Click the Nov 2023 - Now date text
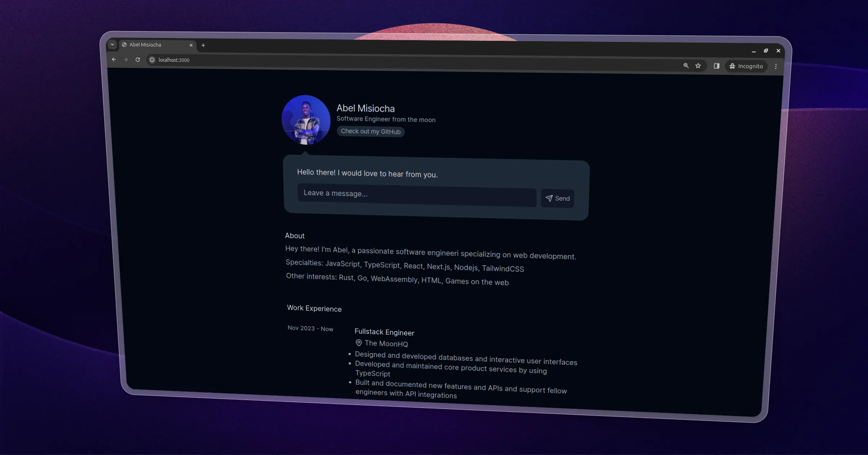The width and height of the screenshot is (868, 455). click(310, 328)
